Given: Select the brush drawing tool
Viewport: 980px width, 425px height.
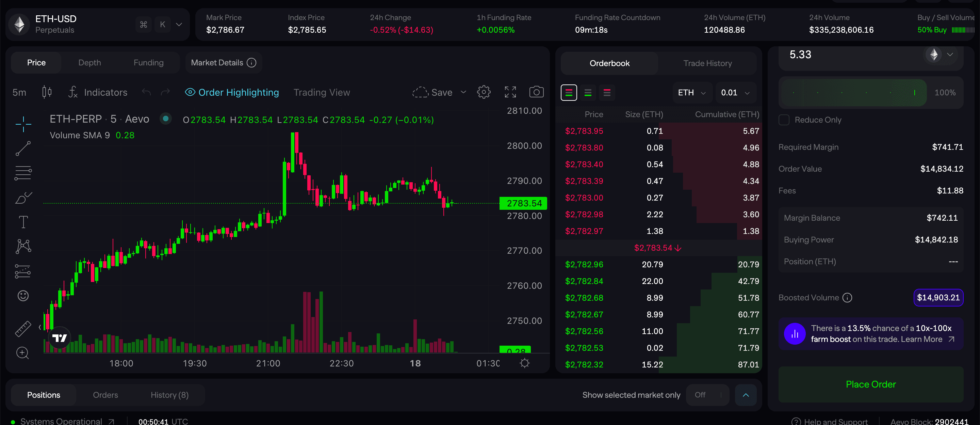Looking at the screenshot, I should tap(23, 198).
